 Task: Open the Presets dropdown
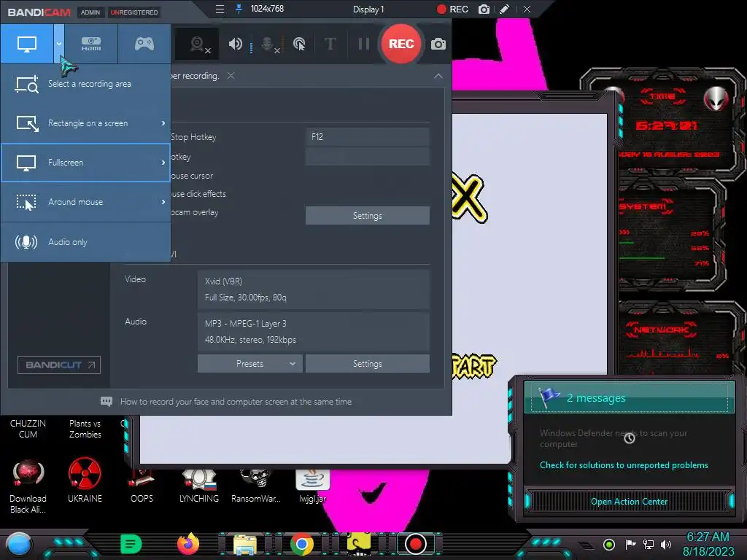[x=249, y=364]
